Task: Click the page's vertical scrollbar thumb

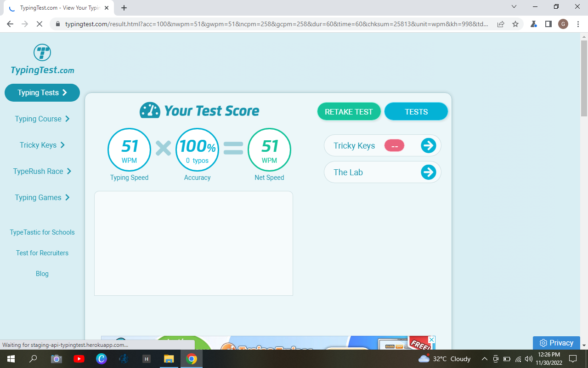Action: (x=584, y=78)
